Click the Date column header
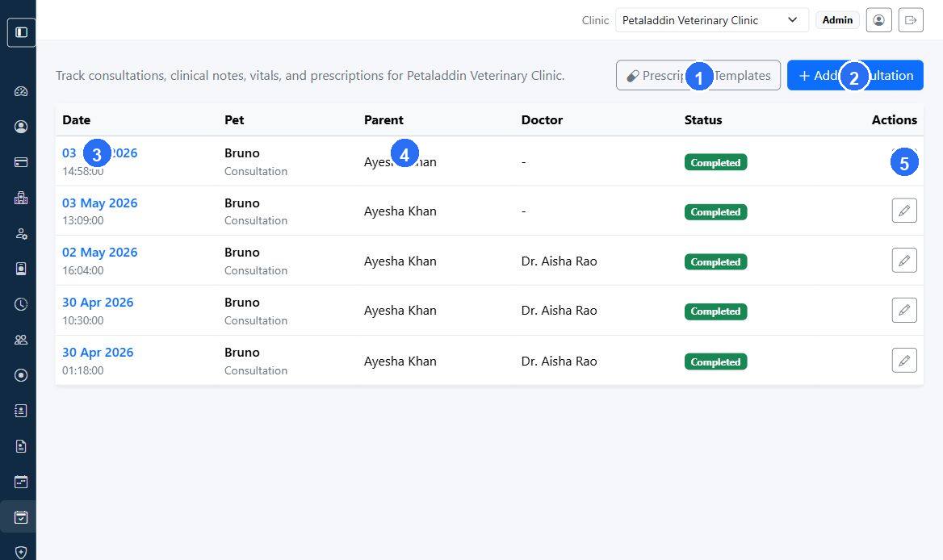The height and width of the screenshot is (560, 943). [x=77, y=119]
